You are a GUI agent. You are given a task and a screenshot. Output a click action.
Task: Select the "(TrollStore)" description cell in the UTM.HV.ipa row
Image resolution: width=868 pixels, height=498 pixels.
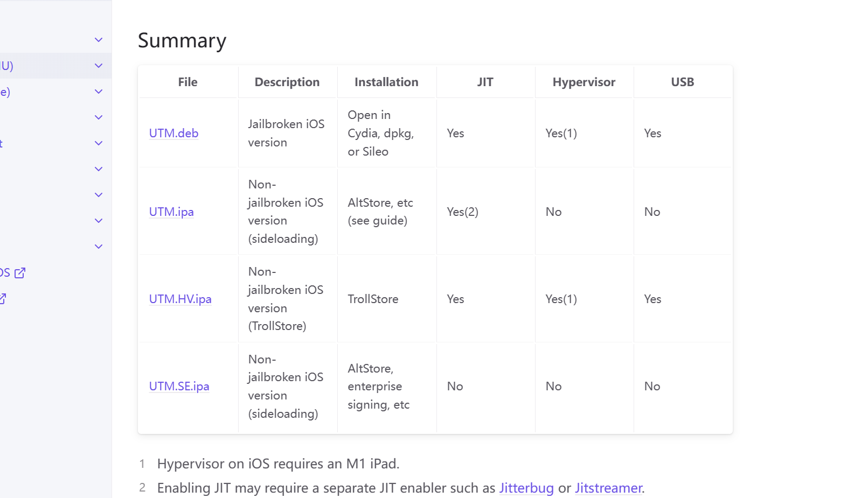(x=287, y=299)
